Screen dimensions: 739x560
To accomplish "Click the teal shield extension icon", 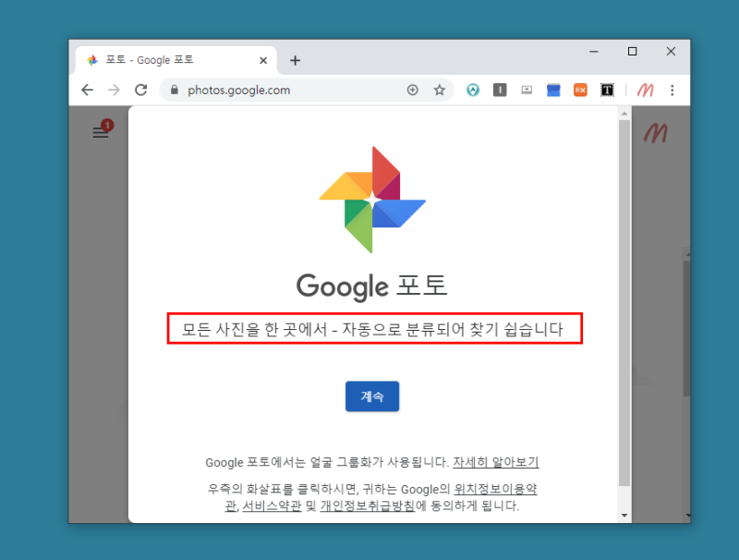I will (473, 90).
